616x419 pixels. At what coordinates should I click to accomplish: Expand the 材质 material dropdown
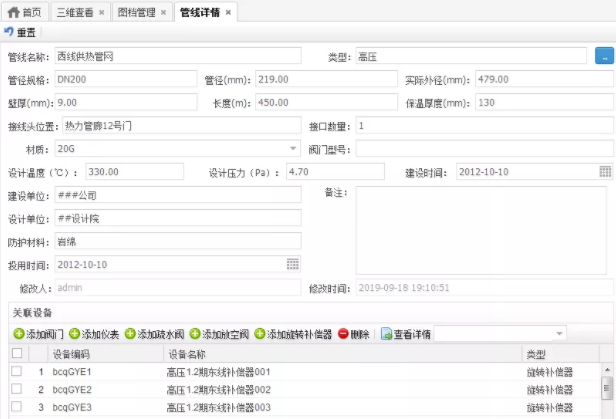(294, 149)
